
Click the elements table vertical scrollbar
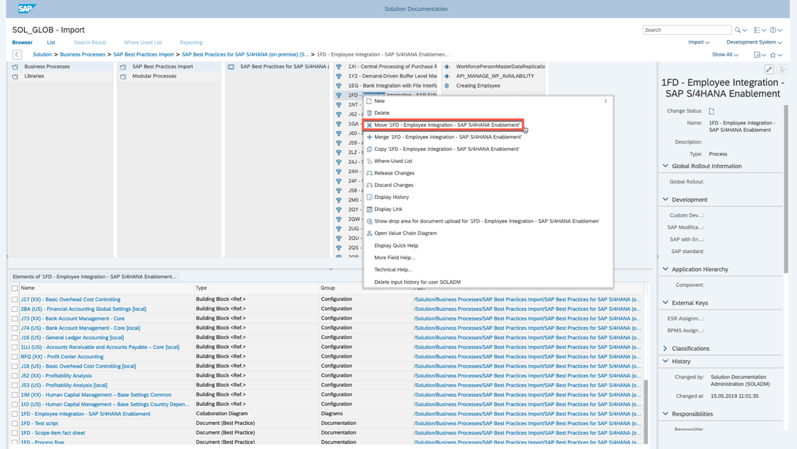(646, 412)
